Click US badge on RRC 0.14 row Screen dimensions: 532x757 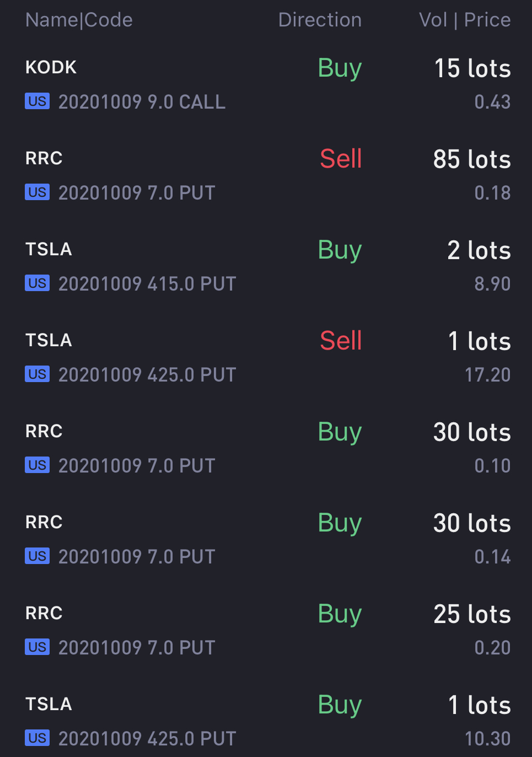[37, 556]
